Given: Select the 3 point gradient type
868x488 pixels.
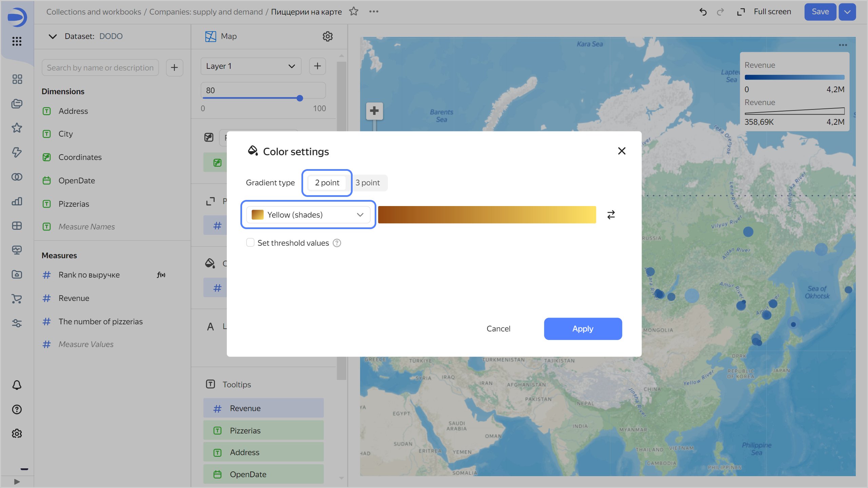Looking at the screenshot, I should [367, 182].
